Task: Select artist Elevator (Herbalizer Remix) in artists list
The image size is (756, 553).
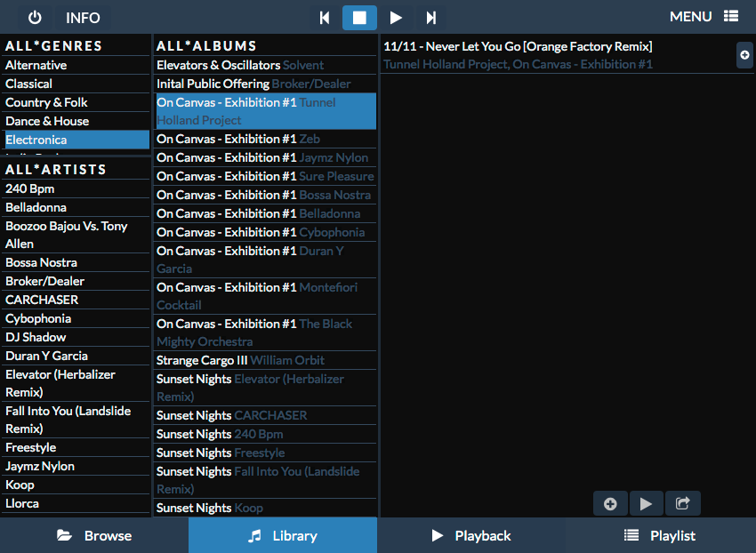Action: 76,383
